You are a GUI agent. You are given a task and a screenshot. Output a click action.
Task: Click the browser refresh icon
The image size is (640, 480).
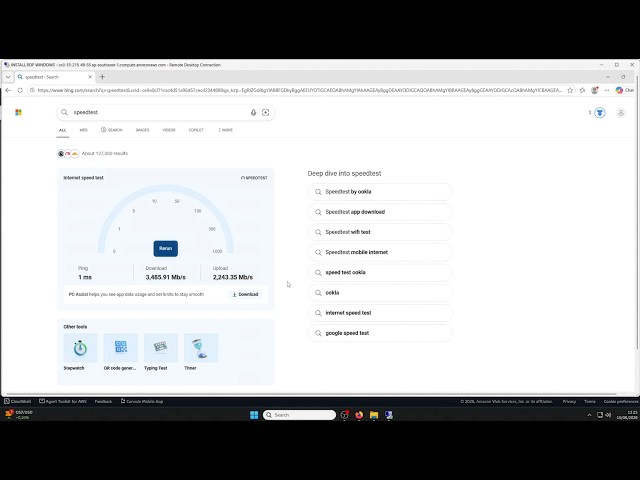coord(20,90)
